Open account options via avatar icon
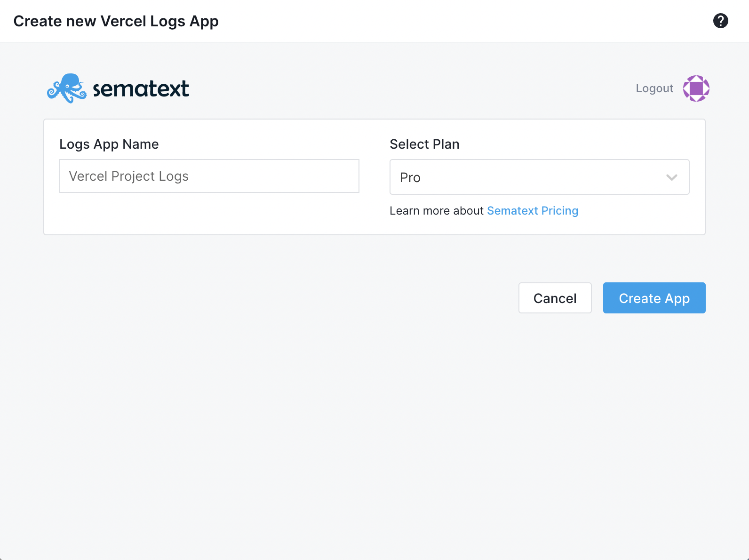 click(x=695, y=88)
